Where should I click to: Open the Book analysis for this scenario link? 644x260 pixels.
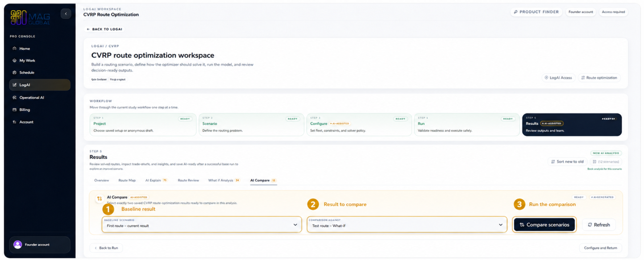click(x=604, y=169)
